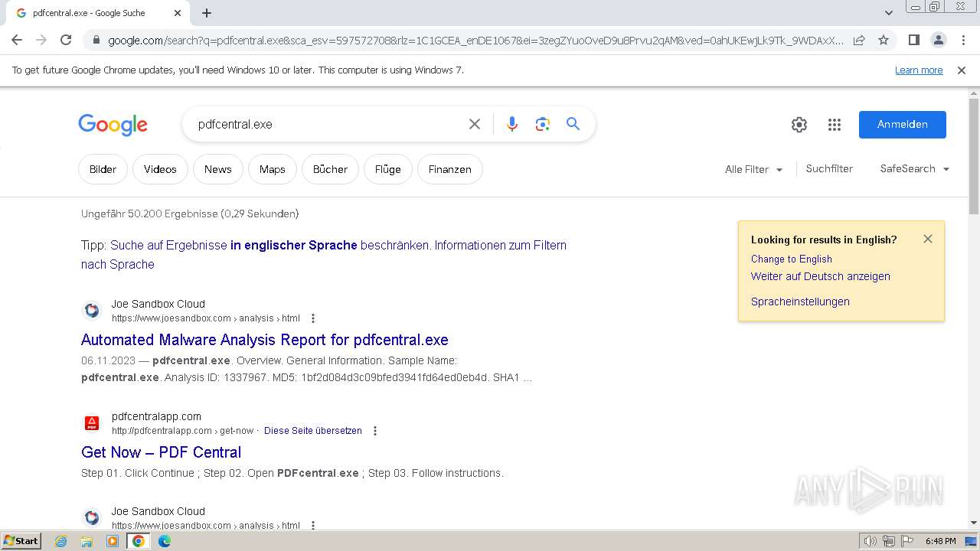Open Windows Media Player taskbar icon
This screenshot has height=551, width=980.
[x=113, y=541]
